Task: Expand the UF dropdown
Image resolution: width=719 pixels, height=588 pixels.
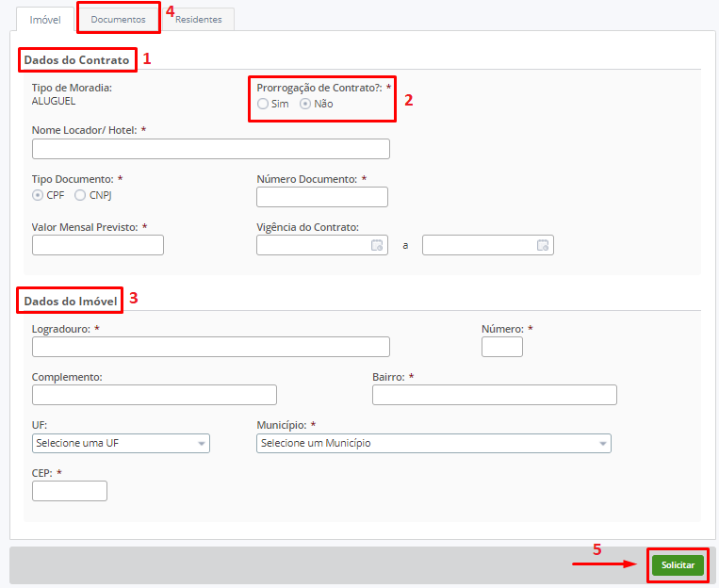Action: tap(121, 443)
